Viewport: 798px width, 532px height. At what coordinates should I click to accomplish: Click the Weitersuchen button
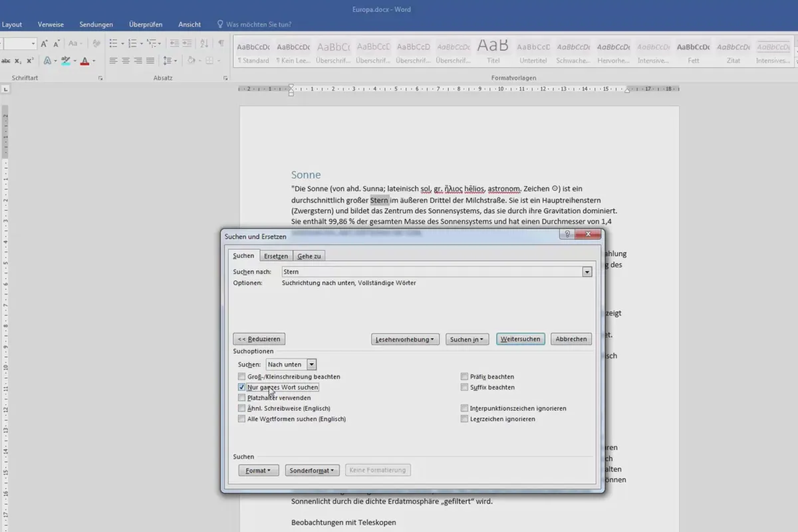pos(521,339)
